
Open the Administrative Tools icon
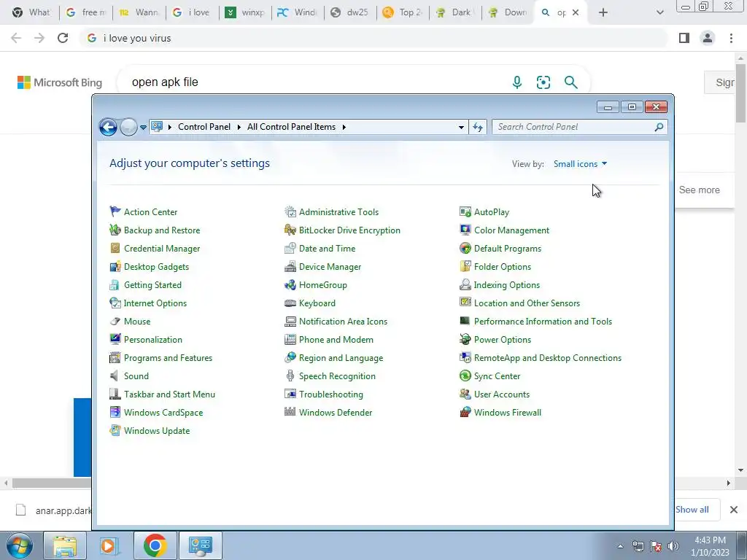pos(290,212)
